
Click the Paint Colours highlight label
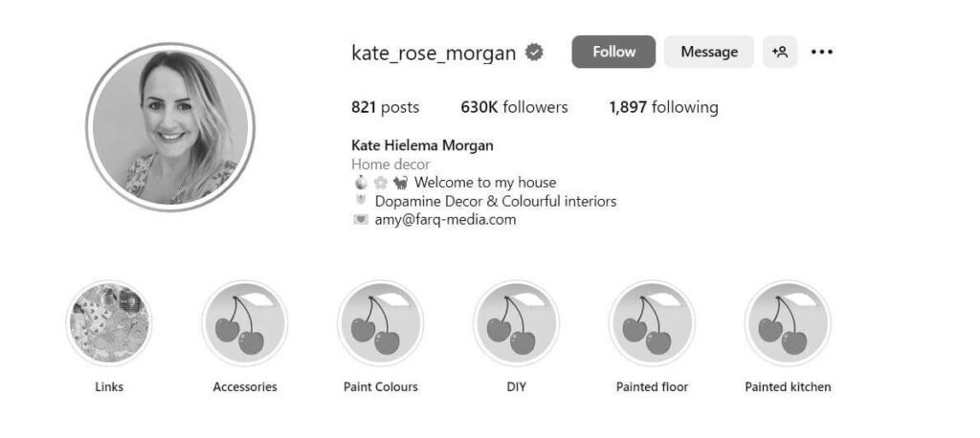[381, 386]
